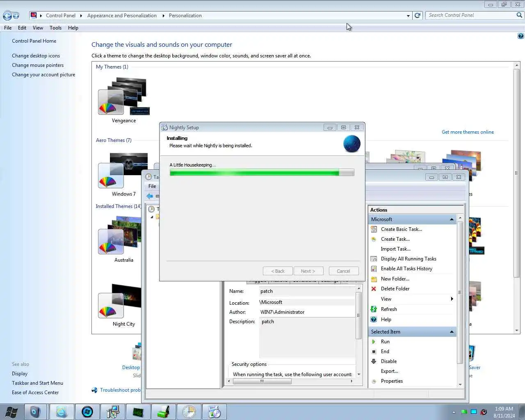Viewport: 525px width, 420px height.
Task: Click the green Refresh icon
Action: [x=374, y=309]
